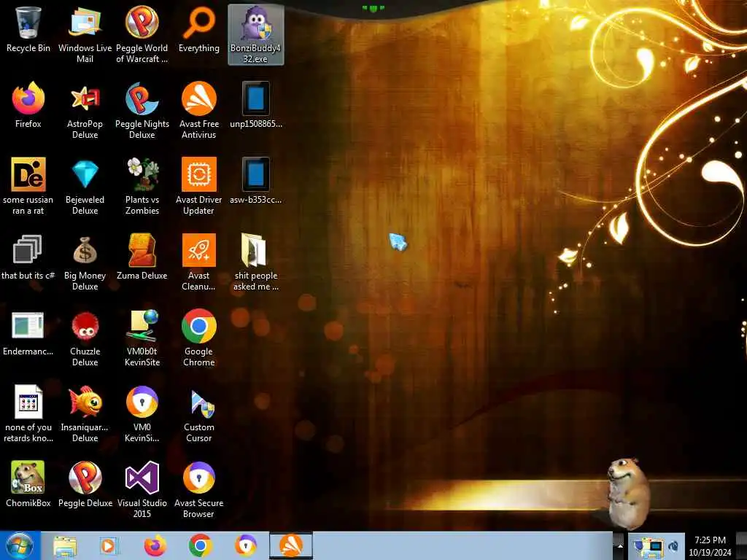This screenshot has height=560, width=747.
Task: Select the Windows Live Mail shortcut
Action: (85, 34)
